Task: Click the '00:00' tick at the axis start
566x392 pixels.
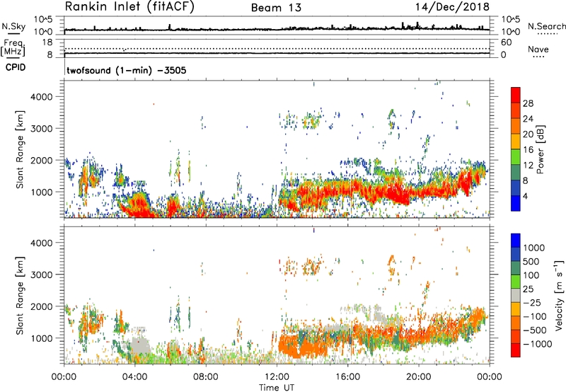Action: tap(64, 377)
